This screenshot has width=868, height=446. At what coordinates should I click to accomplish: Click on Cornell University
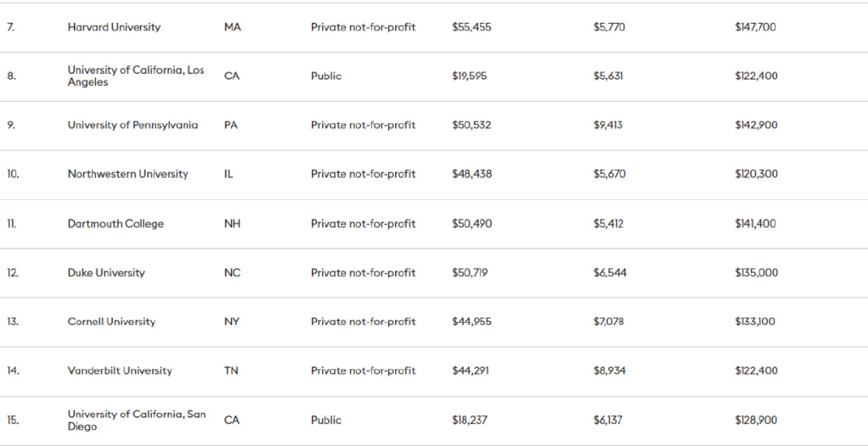pyautogui.click(x=111, y=322)
